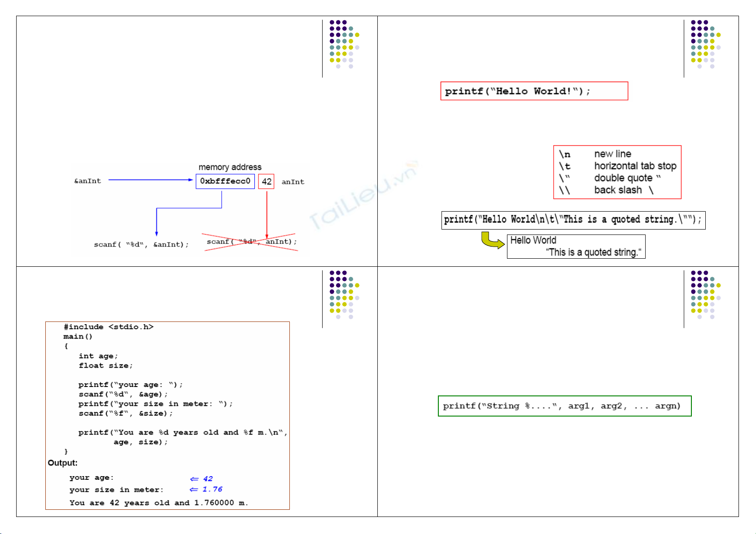The height and width of the screenshot is (534, 756).
Task: Click the yellow curved arrow icon
Action: pyautogui.click(x=492, y=240)
